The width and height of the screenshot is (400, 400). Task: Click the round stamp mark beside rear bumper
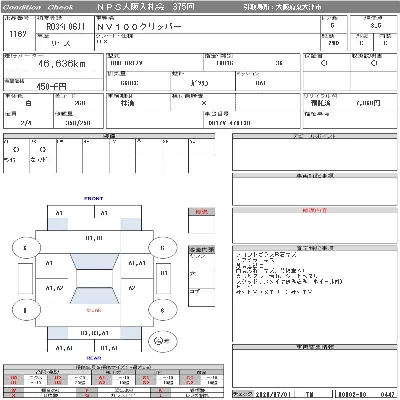(x=162, y=341)
